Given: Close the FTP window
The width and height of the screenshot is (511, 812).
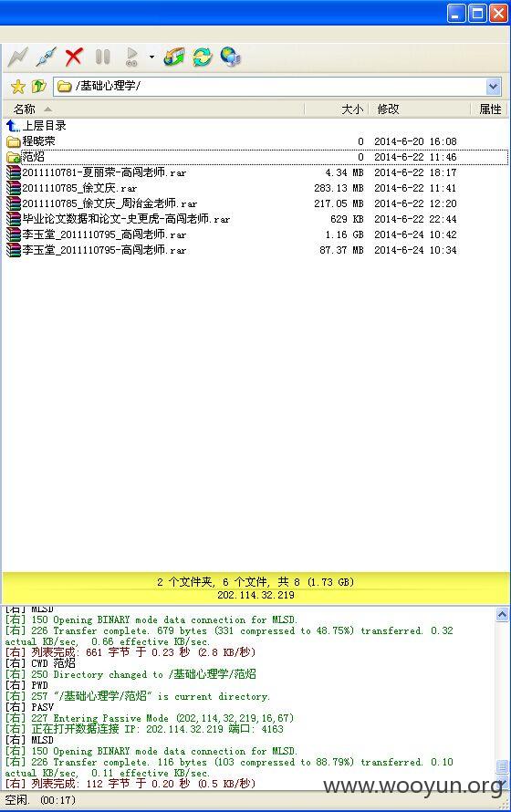Looking at the screenshot, I should [x=498, y=14].
